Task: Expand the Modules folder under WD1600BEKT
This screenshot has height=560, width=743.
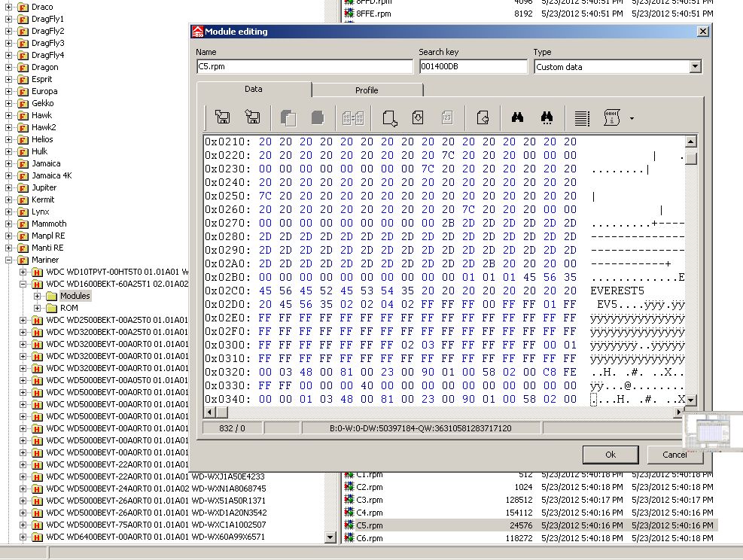Action: (x=37, y=296)
